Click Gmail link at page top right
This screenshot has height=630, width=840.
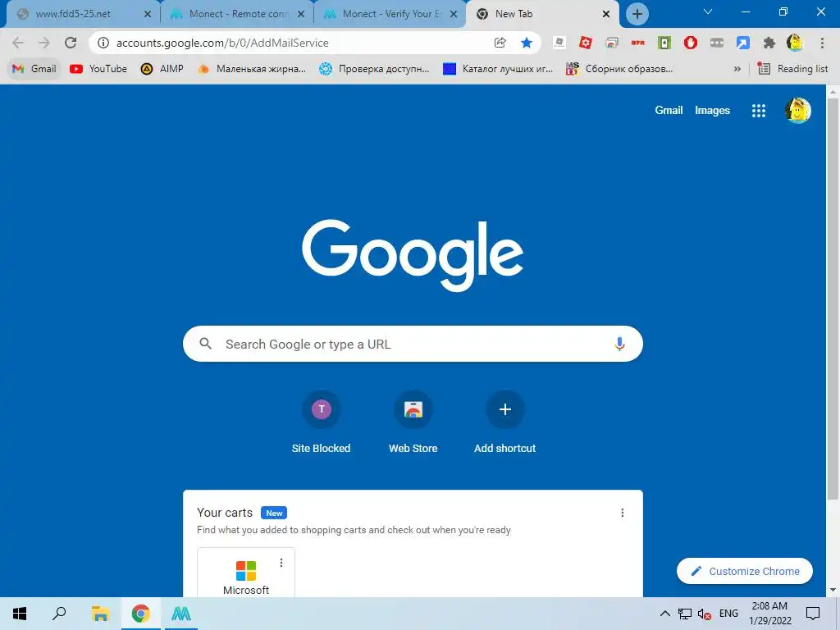(669, 111)
